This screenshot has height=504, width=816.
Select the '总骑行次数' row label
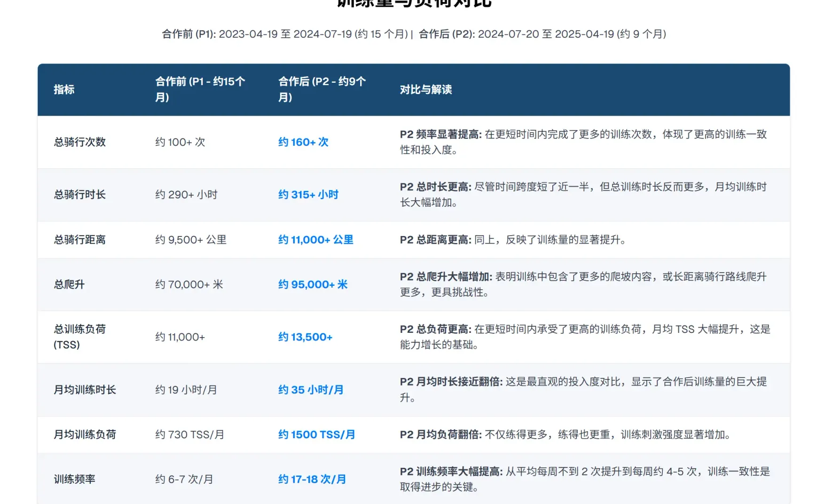tap(80, 142)
